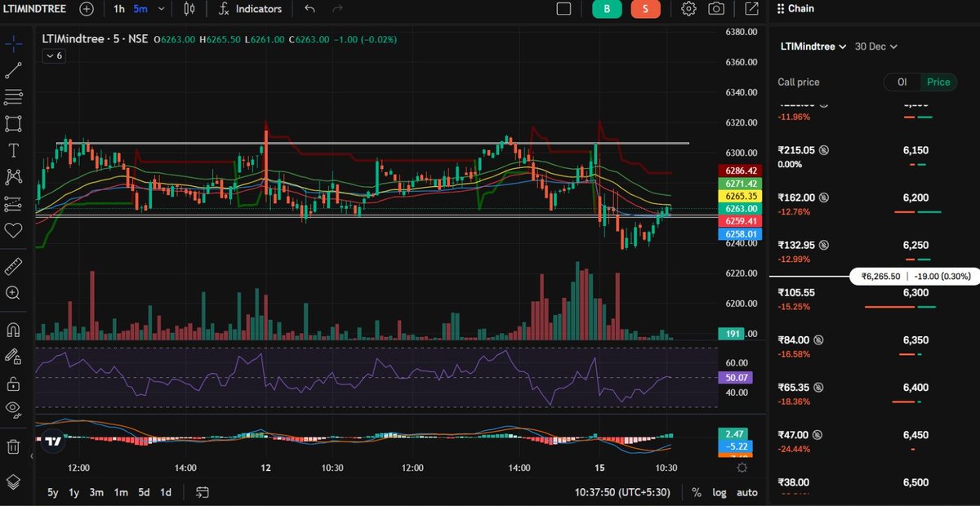980x506 pixels.
Task: Click info icon next to ₹215.05
Action: 824,150
